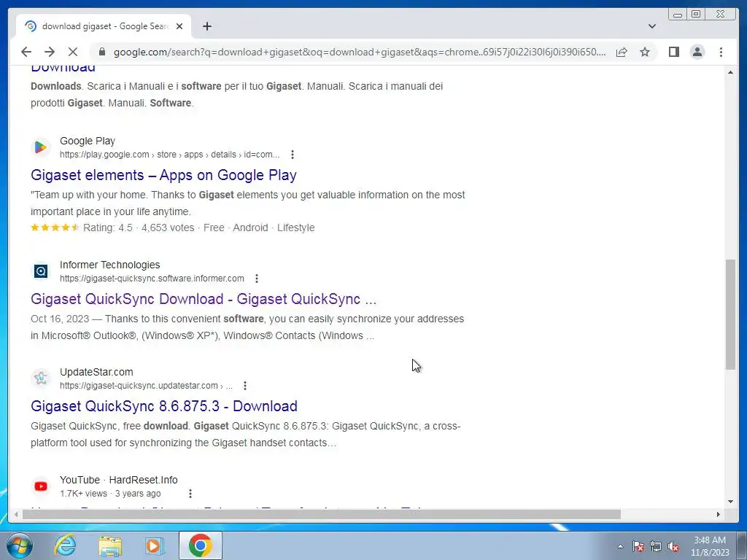Image resolution: width=747 pixels, height=560 pixels.
Task: Click the scroll up arrow
Action: pos(730,72)
